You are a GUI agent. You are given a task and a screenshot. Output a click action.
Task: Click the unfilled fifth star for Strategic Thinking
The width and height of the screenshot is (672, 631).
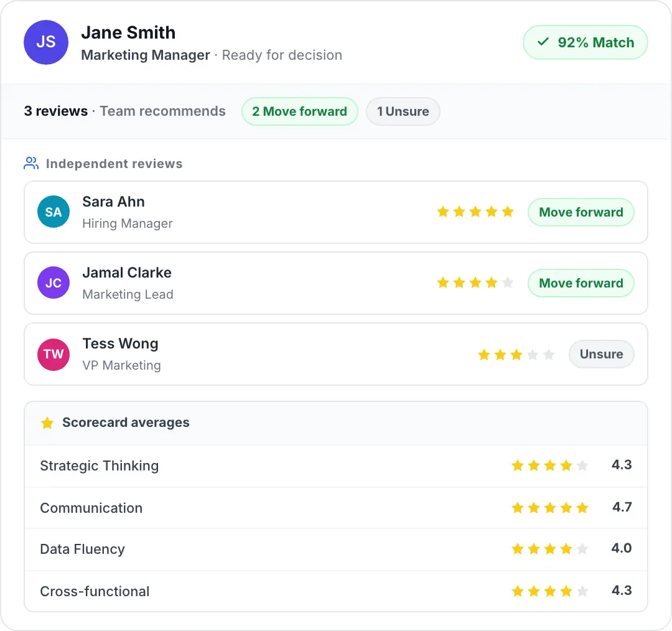click(583, 465)
